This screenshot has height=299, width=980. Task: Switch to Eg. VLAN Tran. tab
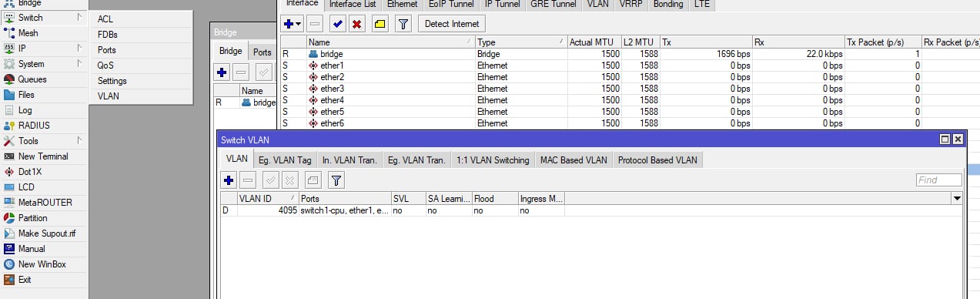click(416, 160)
